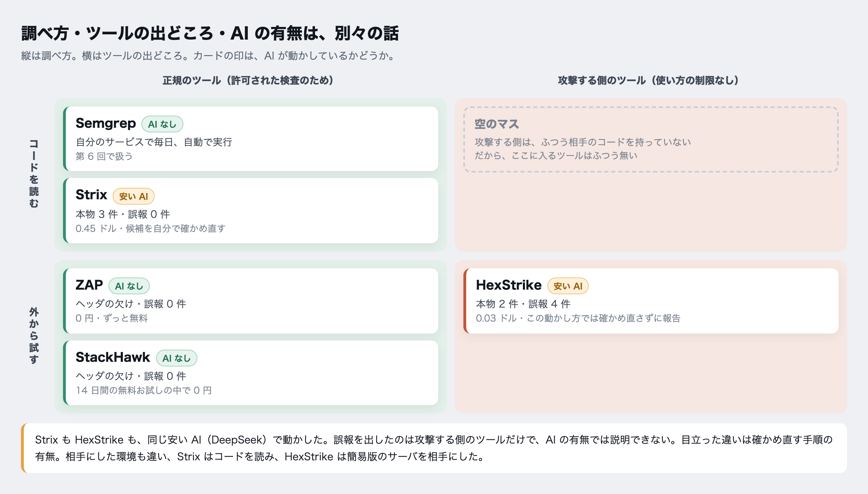This screenshot has height=494, width=868.
Task: Click the text '自分のサービスで毎日、自動で実行'
Action: point(154,142)
